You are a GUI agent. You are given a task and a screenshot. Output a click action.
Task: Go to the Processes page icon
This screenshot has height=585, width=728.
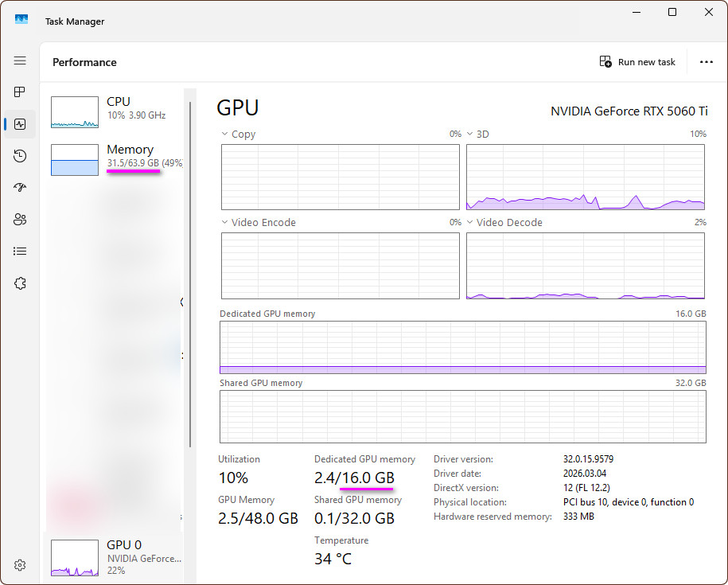(x=20, y=92)
